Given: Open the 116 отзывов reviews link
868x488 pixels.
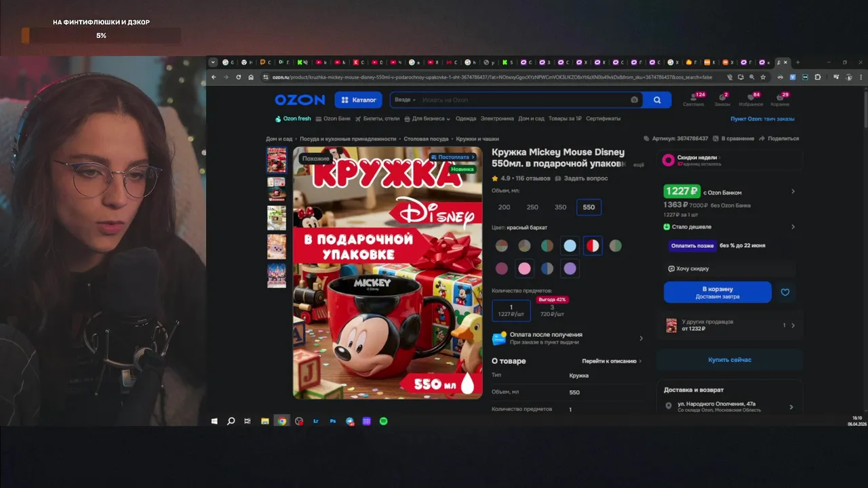Looking at the screenshot, I should 532,178.
